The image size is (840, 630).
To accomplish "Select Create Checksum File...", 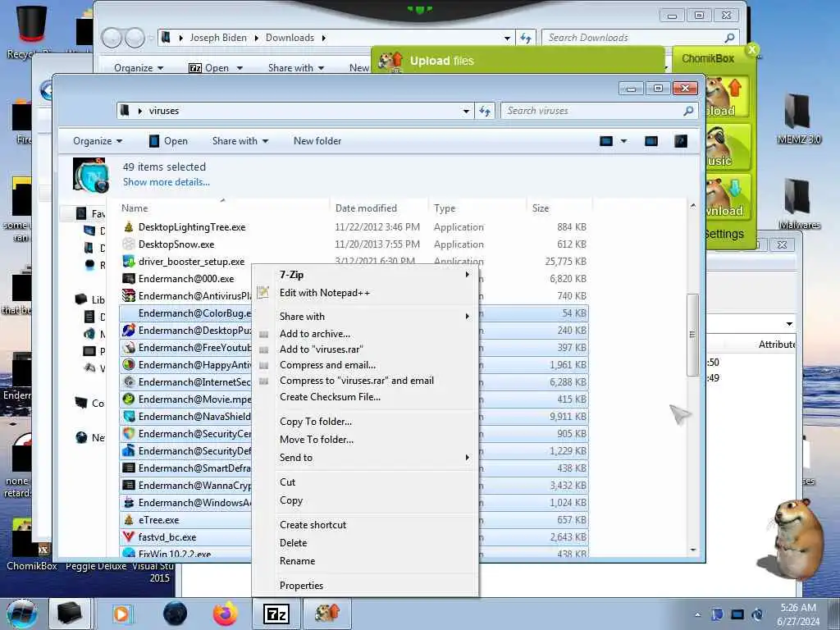I will tap(364, 397).
